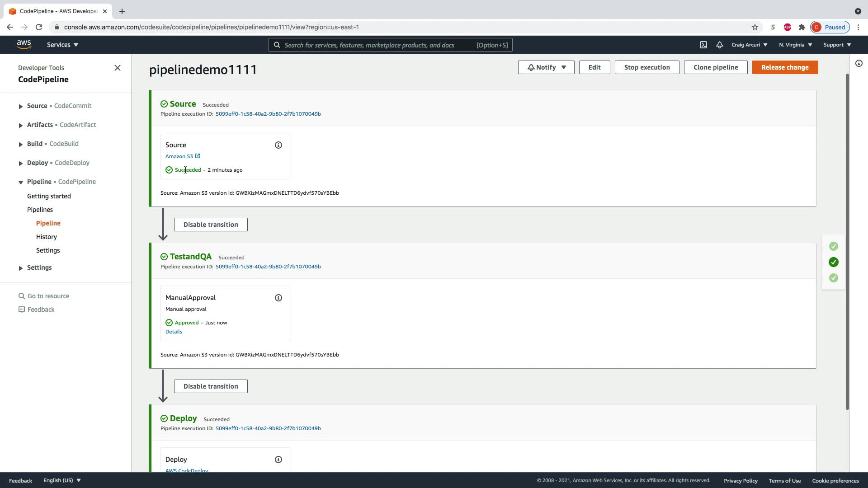The height and width of the screenshot is (488, 868).
Task: Open the Notify dropdown
Action: 546,67
